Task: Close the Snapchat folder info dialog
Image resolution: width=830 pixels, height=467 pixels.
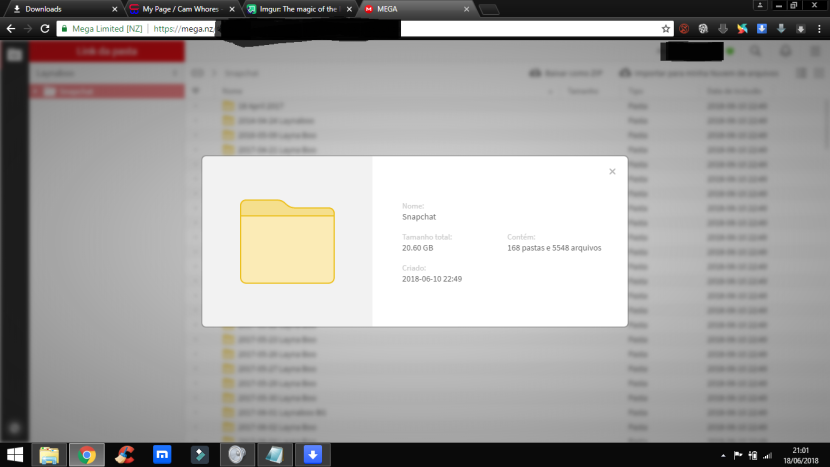Action: click(x=612, y=172)
